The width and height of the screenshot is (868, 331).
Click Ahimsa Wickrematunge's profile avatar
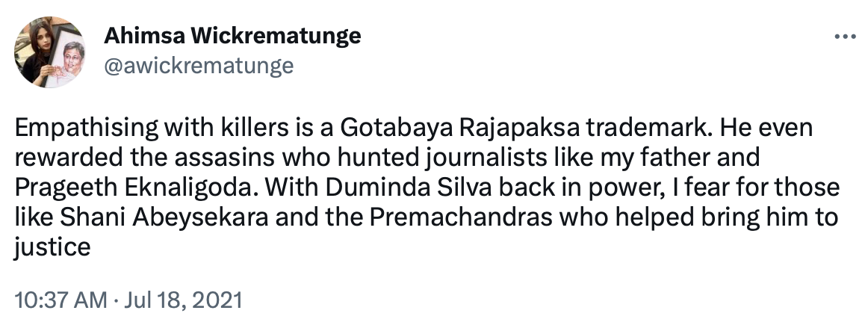(50, 52)
